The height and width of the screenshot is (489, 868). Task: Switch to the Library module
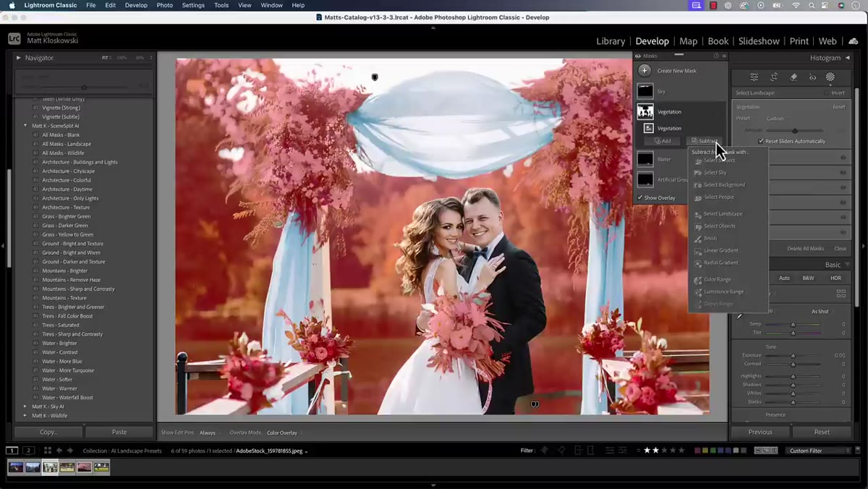pyautogui.click(x=610, y=41)
